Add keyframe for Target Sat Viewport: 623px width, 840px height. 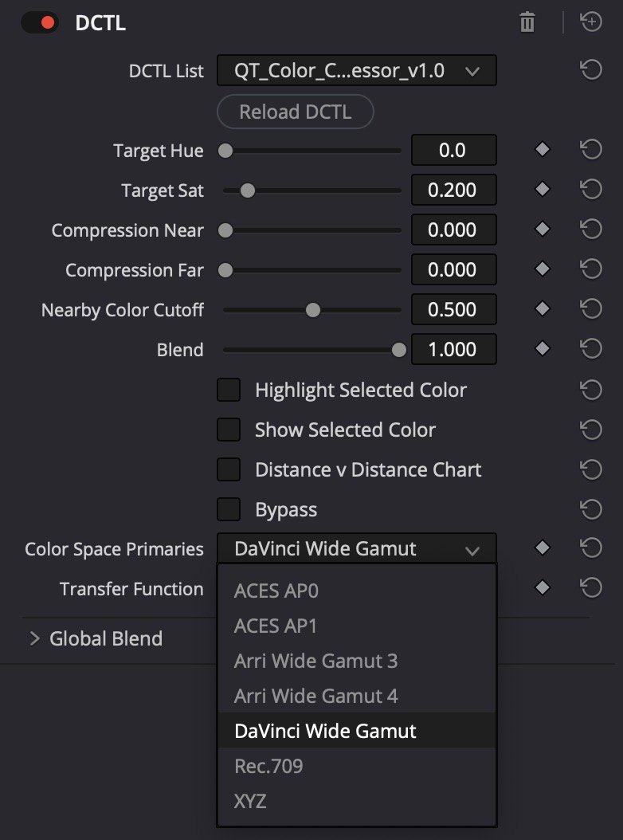[x=543, y=190]
